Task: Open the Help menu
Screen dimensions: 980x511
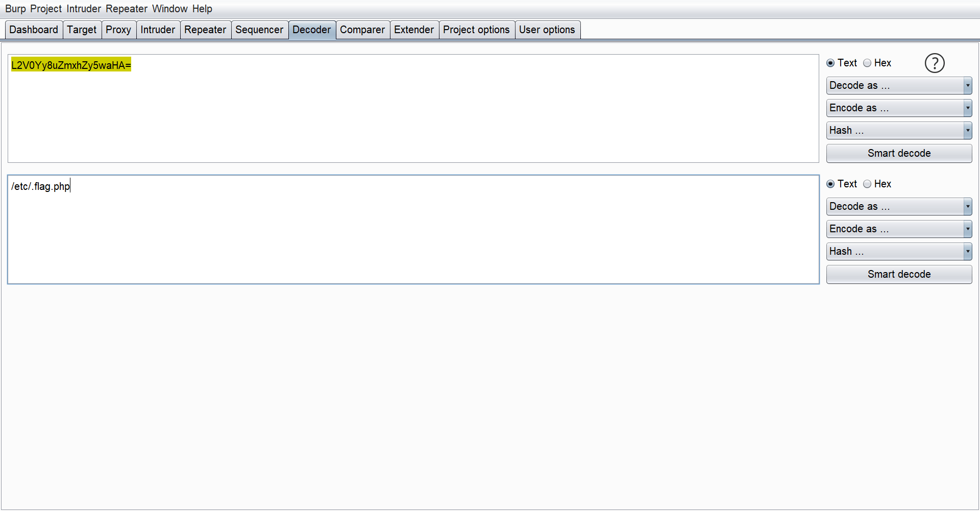Action: point(202,9)
